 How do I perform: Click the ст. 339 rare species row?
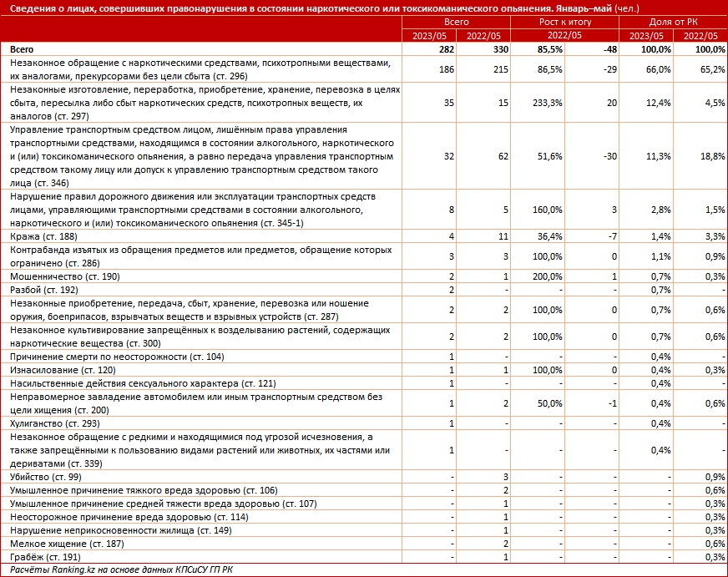(x=200, y=450)
